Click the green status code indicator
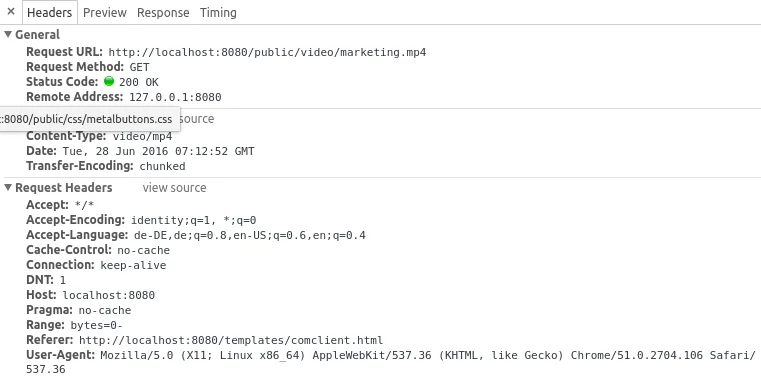Viewport: 761px width, 386px height. [109, 81]
